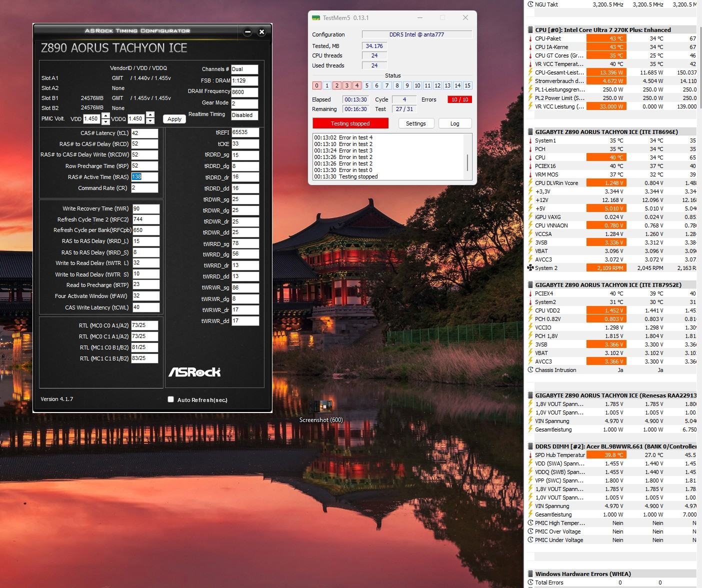The image size is (702, 588).
Task: Decrease PMIC VDD voltage with down arrow
Action: click(105, 122)
